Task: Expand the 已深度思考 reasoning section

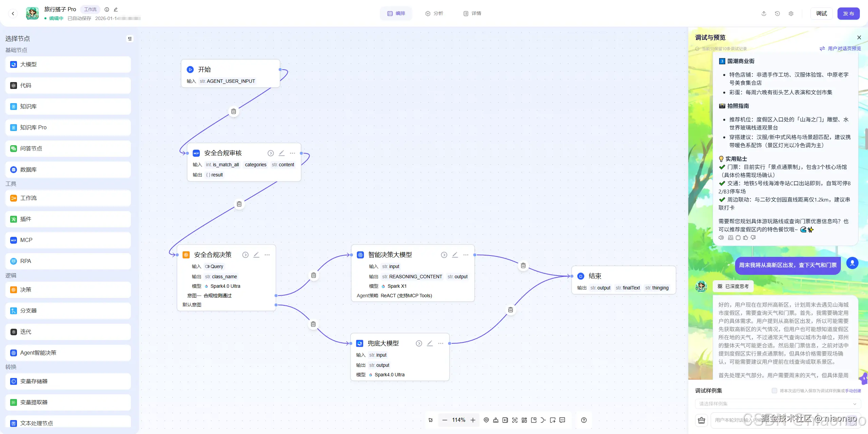Action: (x=733, y=286)
